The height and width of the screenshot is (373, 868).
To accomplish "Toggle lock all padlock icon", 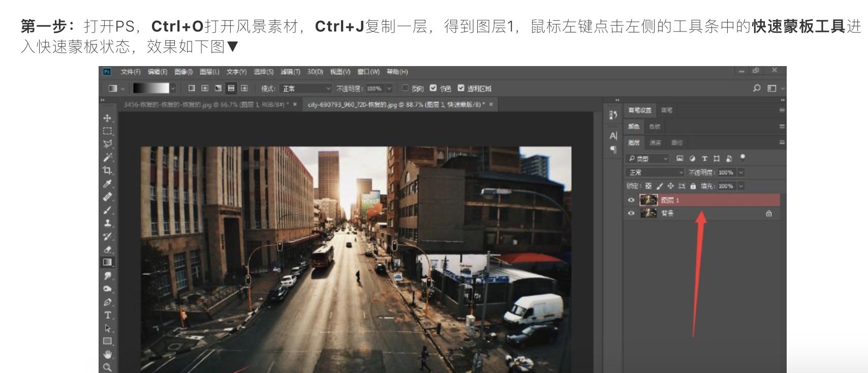I will pos(693,186).
